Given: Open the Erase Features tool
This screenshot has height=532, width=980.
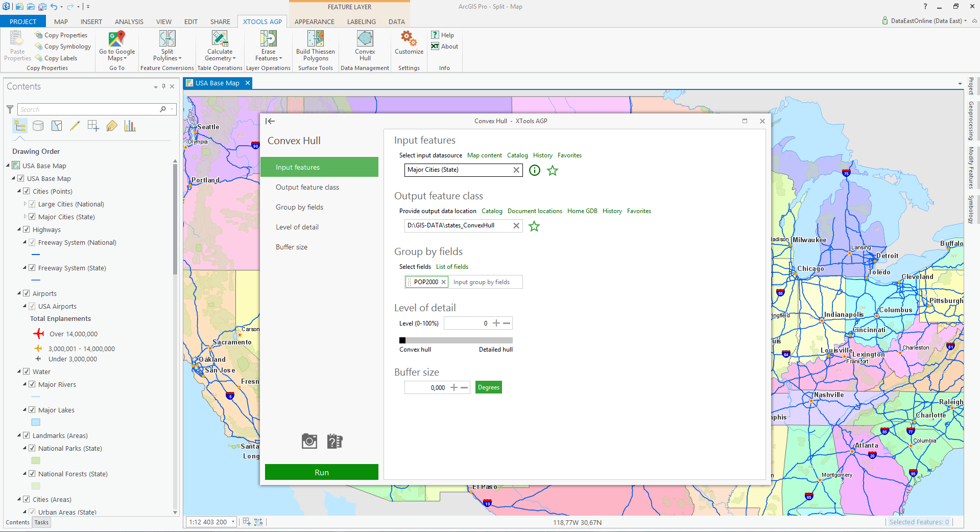Looking at the screenshot, I should click(x=268, y=46).
